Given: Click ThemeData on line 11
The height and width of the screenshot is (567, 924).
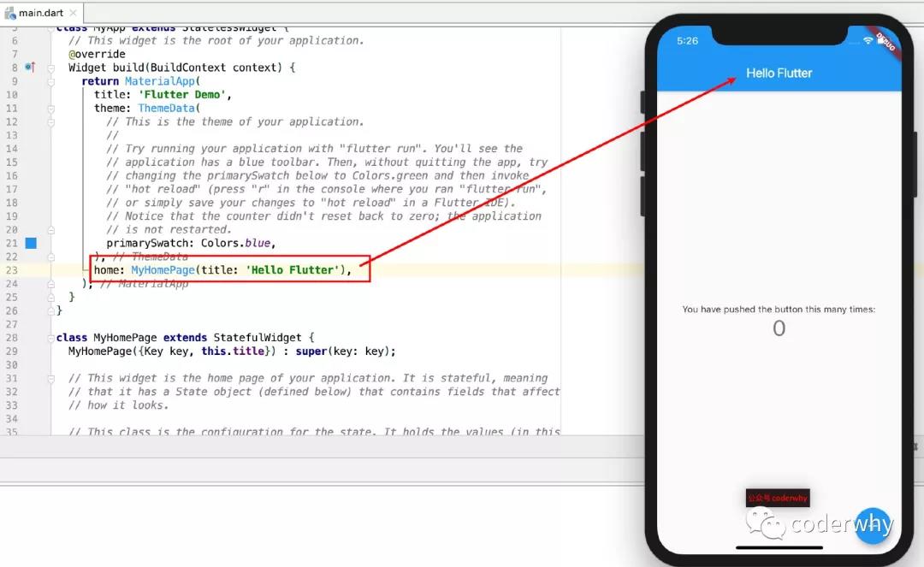Looking at the screenshot, I should (x=166, y=109).
